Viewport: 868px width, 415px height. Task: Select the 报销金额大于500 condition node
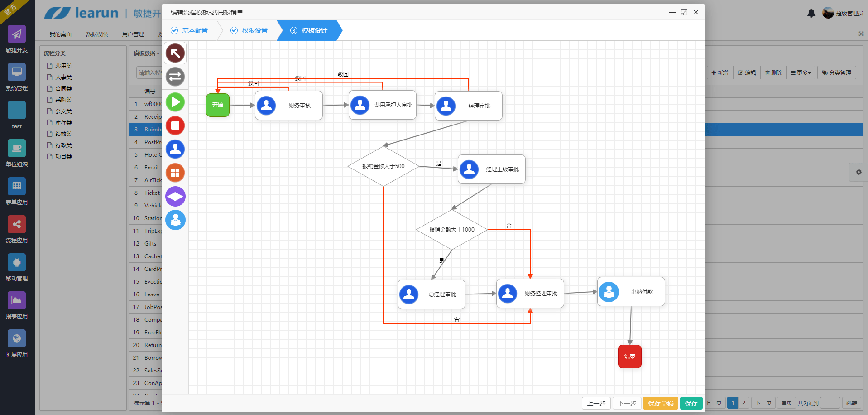pos(384,166)
